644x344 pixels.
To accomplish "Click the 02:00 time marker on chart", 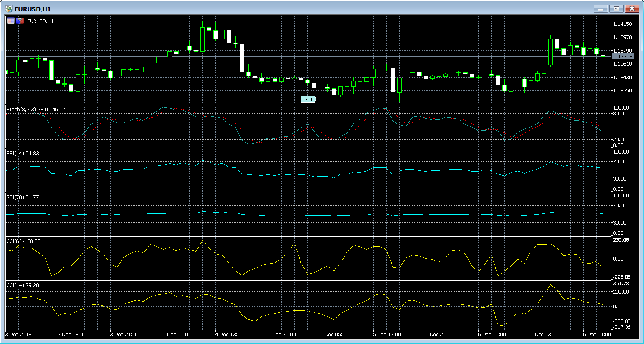I will [x=308, y=100].
